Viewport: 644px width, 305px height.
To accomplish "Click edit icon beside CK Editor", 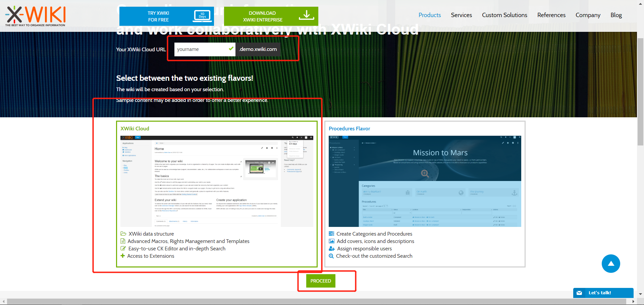I will coord(123,248).
